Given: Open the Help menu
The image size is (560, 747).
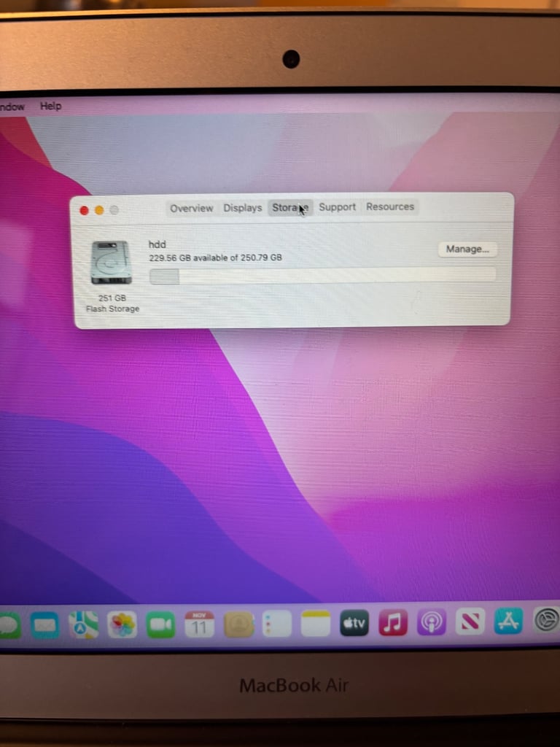Looking at the screenshot, I should point(50,107).
